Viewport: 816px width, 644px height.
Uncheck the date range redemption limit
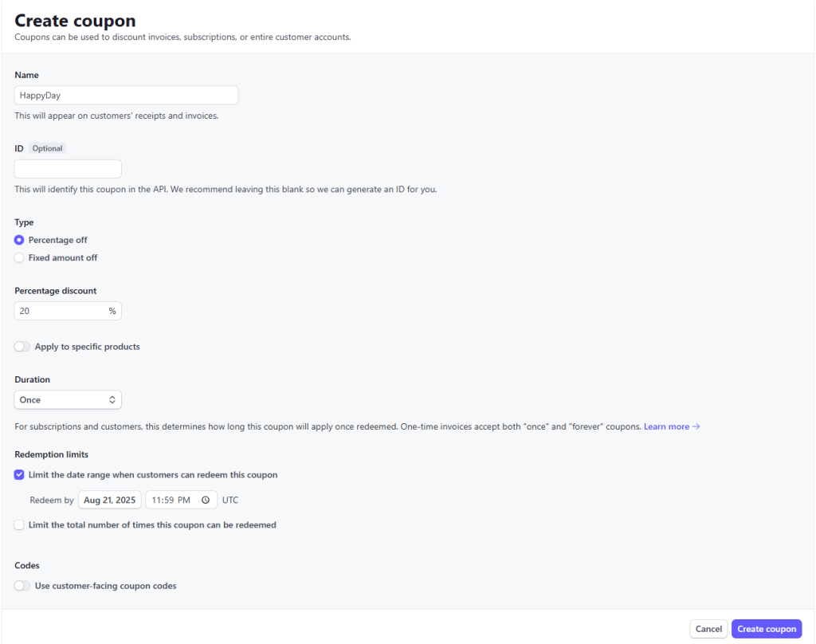(x=18, y=474)
